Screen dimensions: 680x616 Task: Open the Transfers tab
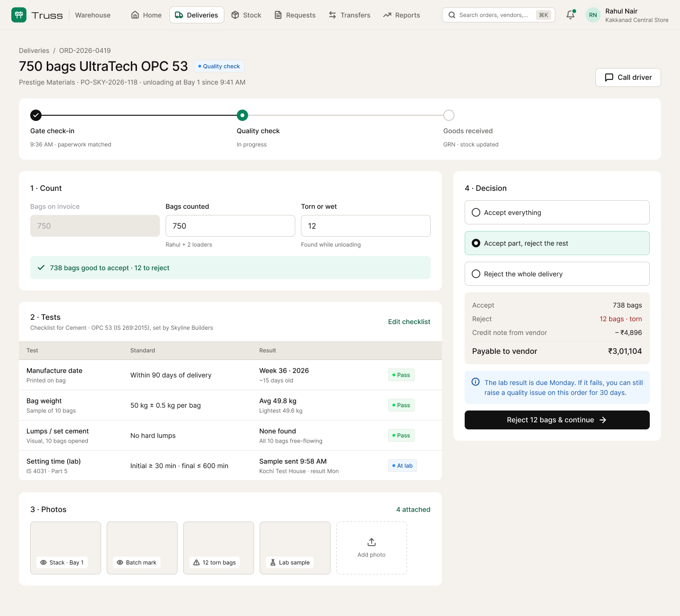tap(349, 15)
